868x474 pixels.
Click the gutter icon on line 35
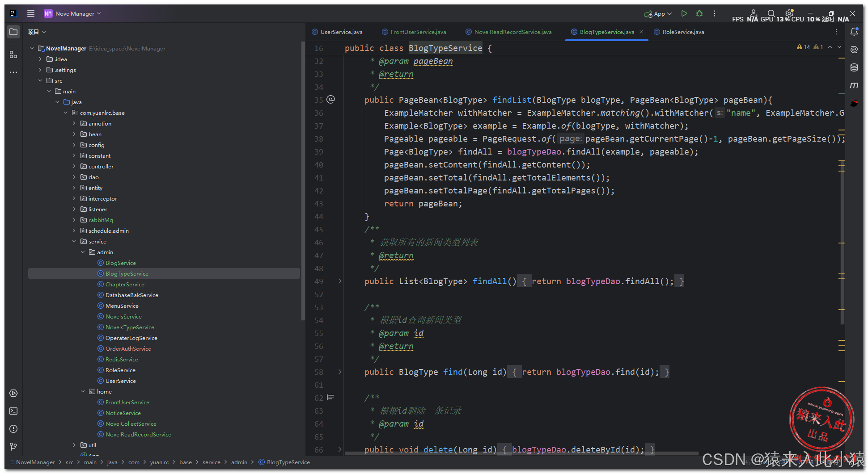pyautogui.click(x=330, y=100)
